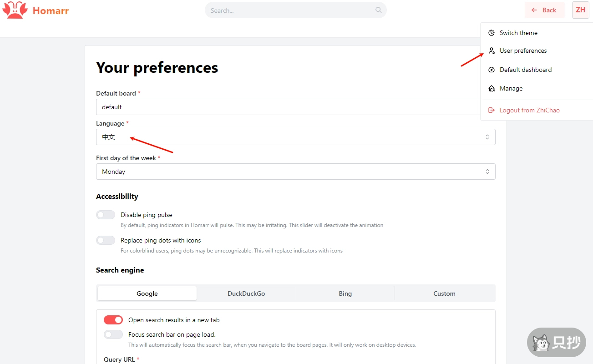Switch to the DuckDuckGo search engine tab
593x364 pixels.
click(246, 293)
